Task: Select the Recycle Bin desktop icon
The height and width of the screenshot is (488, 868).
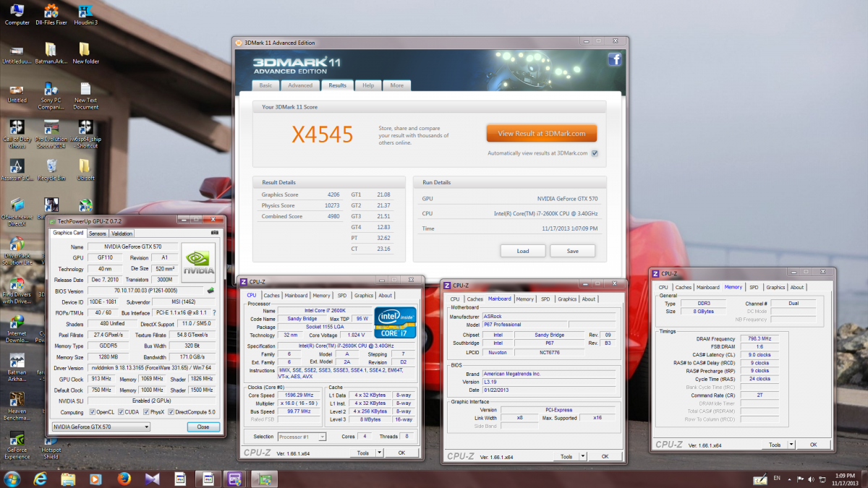Action: (x=51, y=170)
